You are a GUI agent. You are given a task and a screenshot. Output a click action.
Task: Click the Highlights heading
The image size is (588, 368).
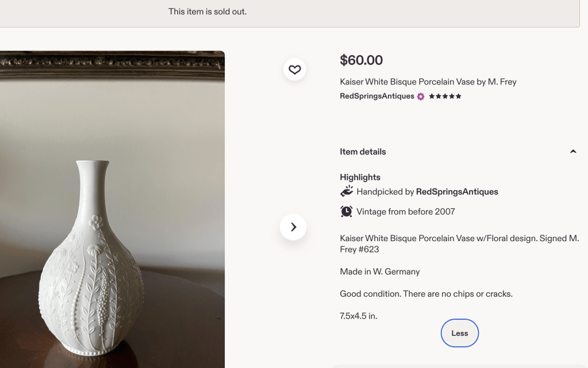coord(360,177)
